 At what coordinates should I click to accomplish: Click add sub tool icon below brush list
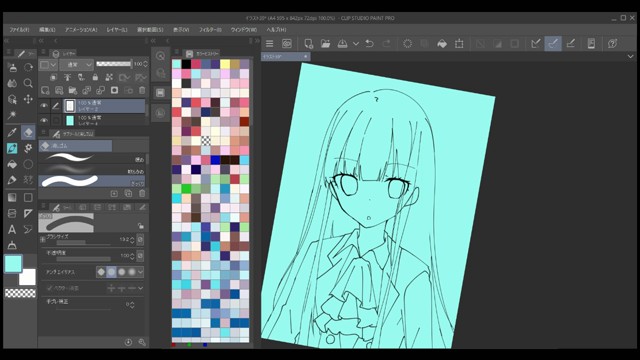click(x=114, y=193)
